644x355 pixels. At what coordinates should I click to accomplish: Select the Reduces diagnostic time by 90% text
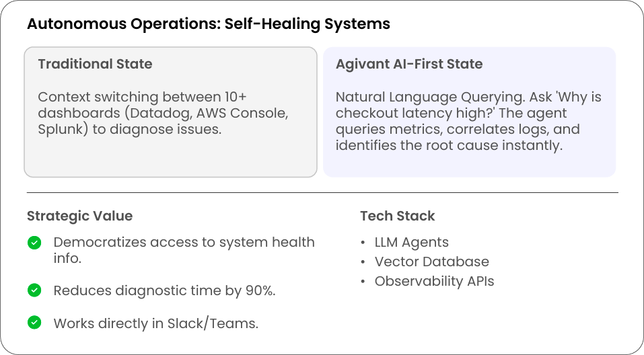pos(164,290)
